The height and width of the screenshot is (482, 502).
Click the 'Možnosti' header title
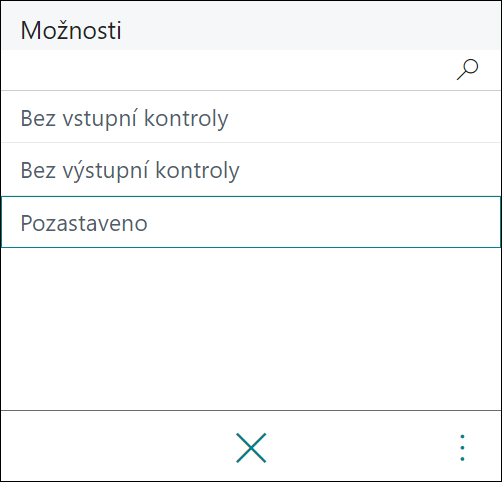tap(71, 30)
